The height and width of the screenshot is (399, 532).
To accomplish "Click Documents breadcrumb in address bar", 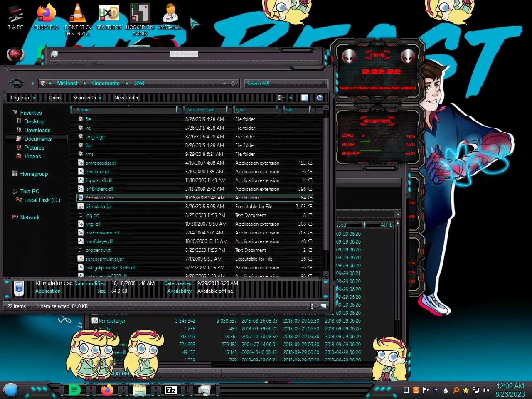I will pos(106,84).
